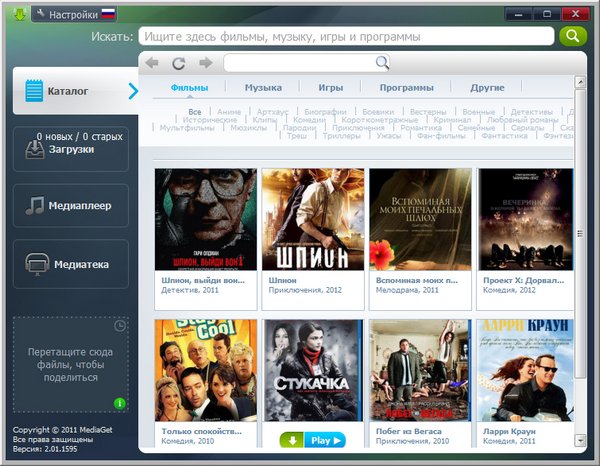The image size is (600, 466).
Task: Click the green download arrow under Стукачка
Action: 291,439
